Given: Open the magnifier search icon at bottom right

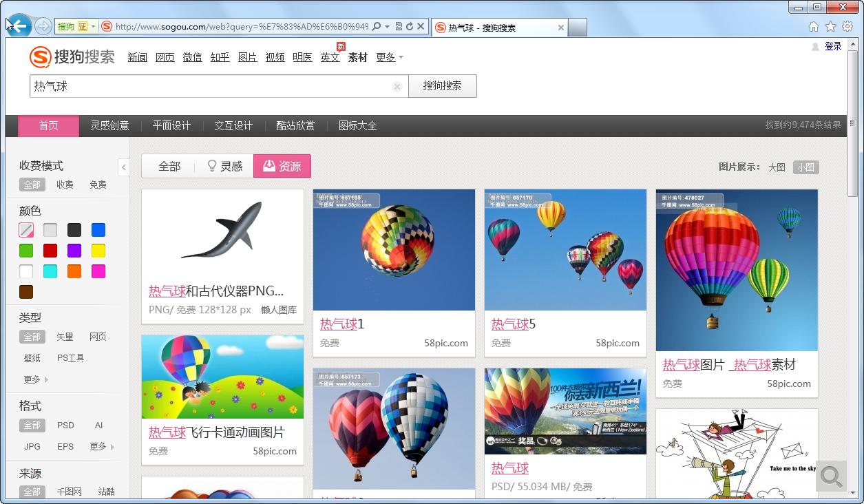Looking at the screenshot, I should click(831, 476).
